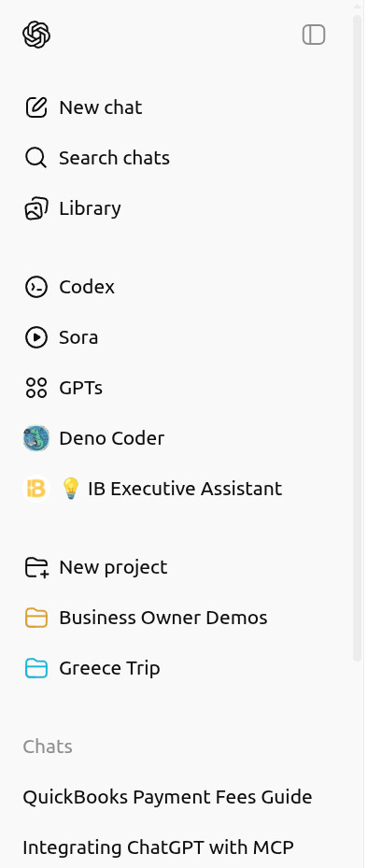Screen dimensions: 368x868
Task: Open the Greece Trip project label
Action: 109,668
